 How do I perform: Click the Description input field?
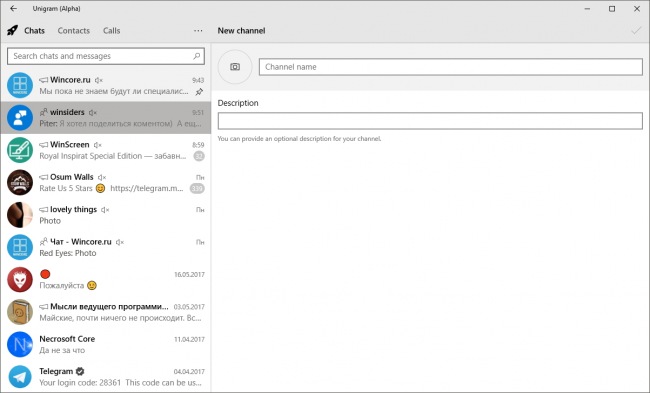click(x=430, y=121)
